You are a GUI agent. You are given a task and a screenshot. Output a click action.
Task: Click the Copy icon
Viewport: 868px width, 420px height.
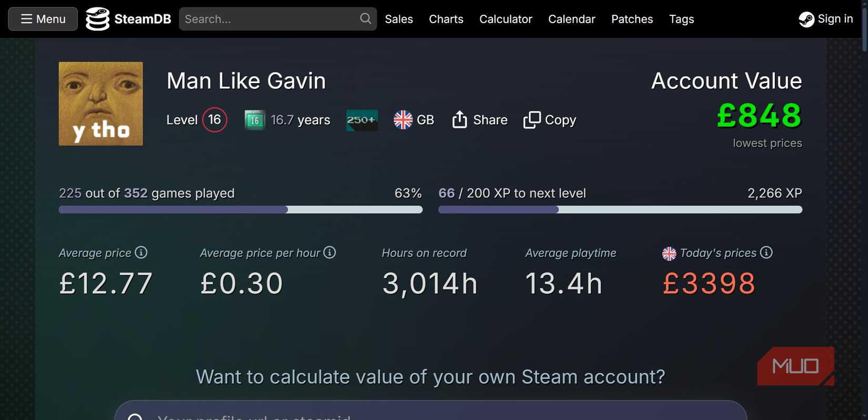tap(532, 119)
